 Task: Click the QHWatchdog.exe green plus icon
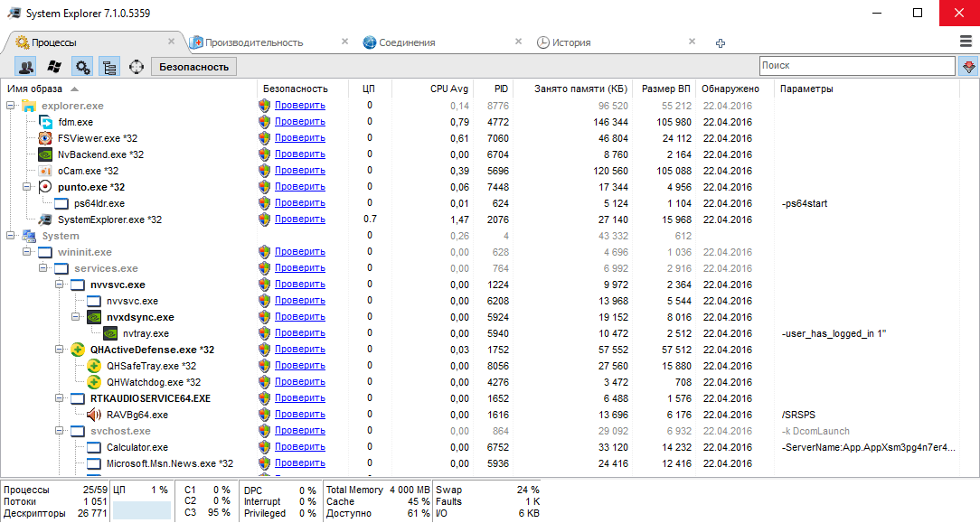[x=94, y=382]
